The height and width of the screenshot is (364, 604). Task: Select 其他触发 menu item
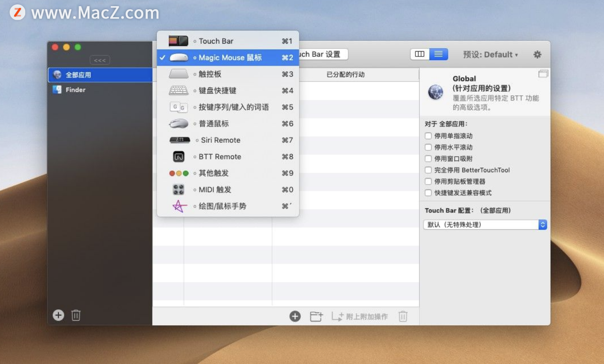pyautogui.click(x=228, y=173)
